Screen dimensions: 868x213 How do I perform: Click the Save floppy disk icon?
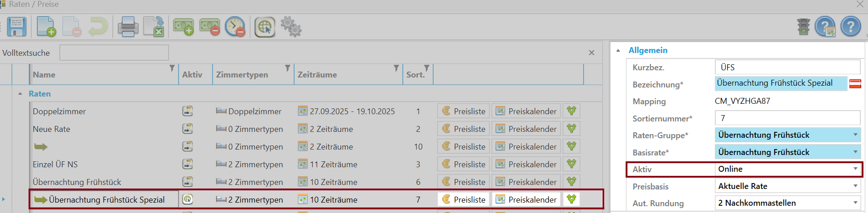17,27
